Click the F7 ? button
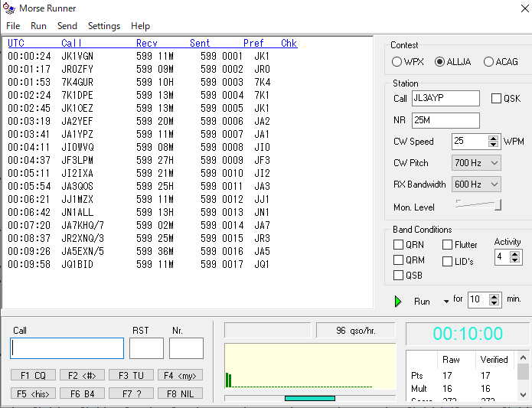This screenshot has height=408, width=532. tap(132, 393)
